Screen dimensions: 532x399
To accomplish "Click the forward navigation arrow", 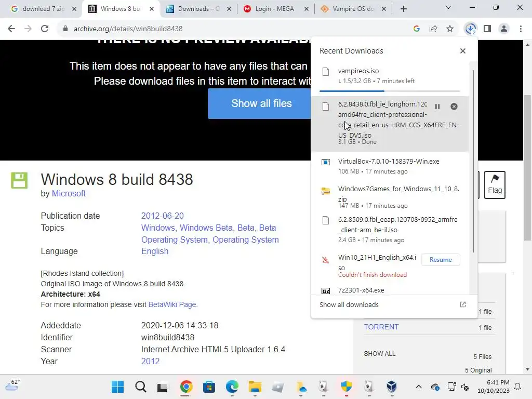I will pos(28,29).
